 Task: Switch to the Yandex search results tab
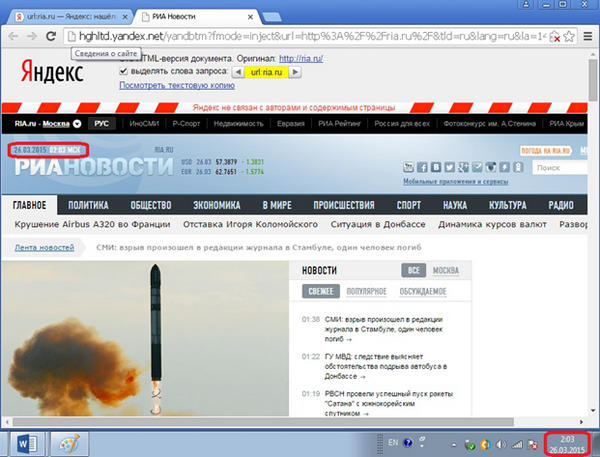click(x=69, y=17)
